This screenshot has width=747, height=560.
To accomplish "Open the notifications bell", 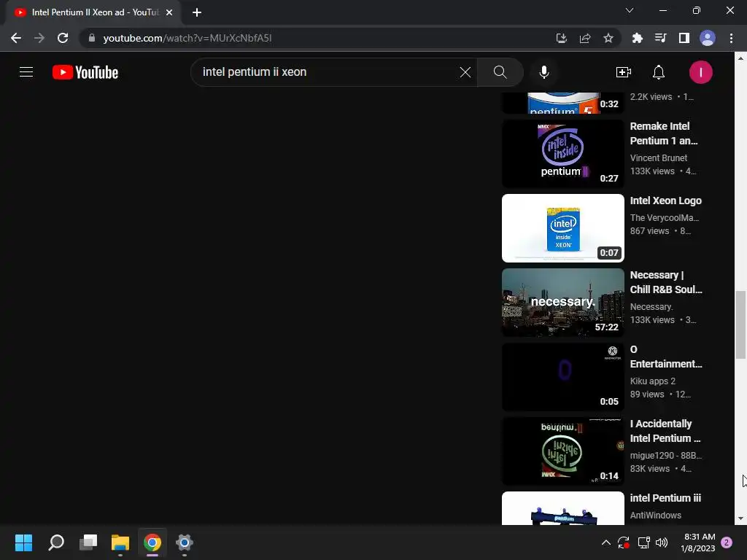I will [x=659, y=72].
